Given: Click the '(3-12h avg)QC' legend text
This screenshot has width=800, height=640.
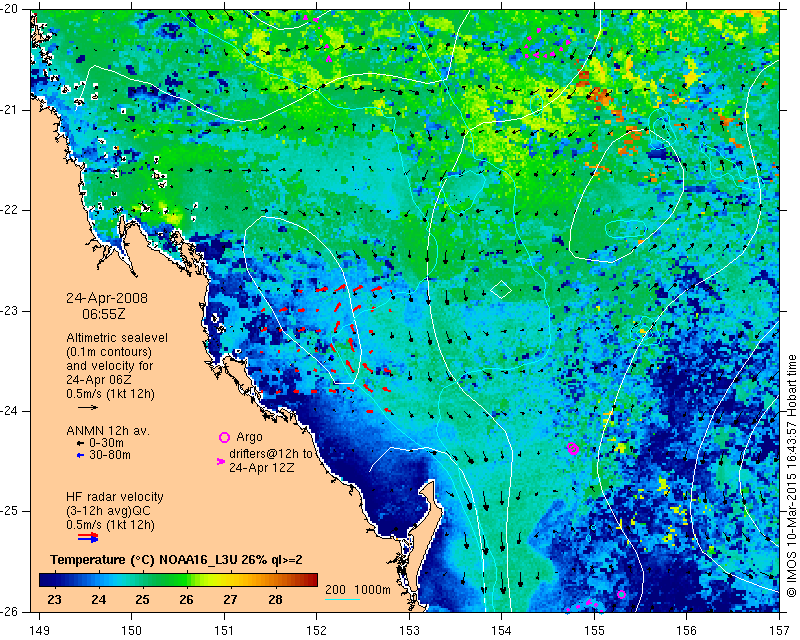Looking at the screenshot, I should (x=108, y=511).
